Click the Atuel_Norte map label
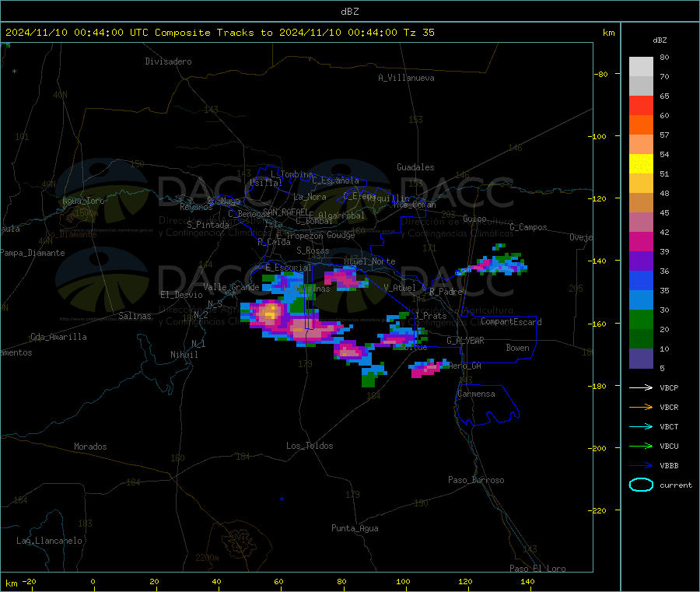This screenshot has height=592, width=700. pos(369,261)
